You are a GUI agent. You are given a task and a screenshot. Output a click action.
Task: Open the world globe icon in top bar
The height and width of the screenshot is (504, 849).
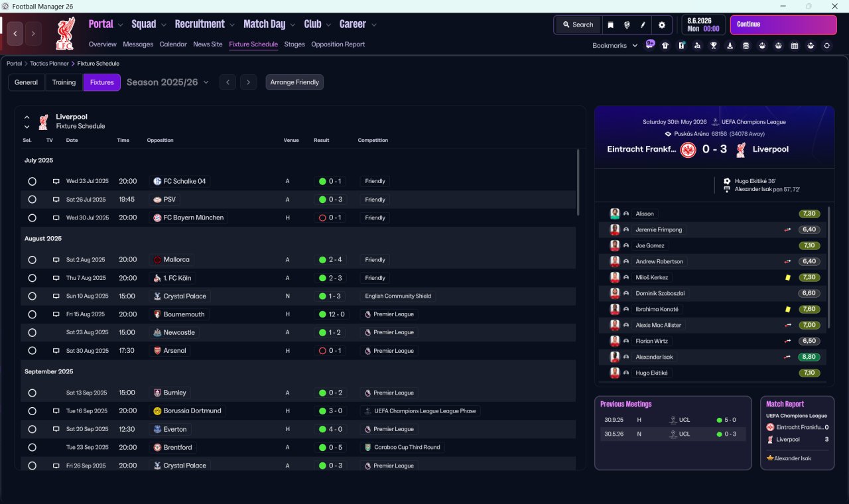[x=627, y=25]
